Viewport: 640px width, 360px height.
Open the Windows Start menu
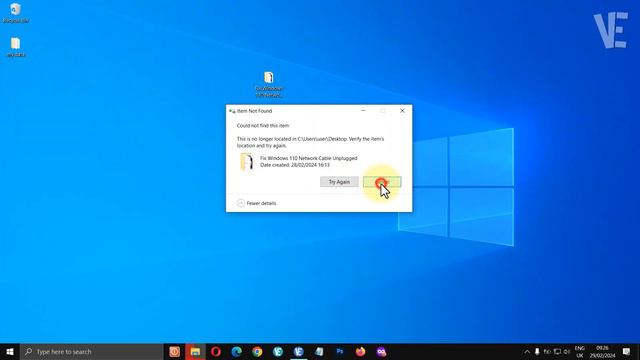pos(10,352)
